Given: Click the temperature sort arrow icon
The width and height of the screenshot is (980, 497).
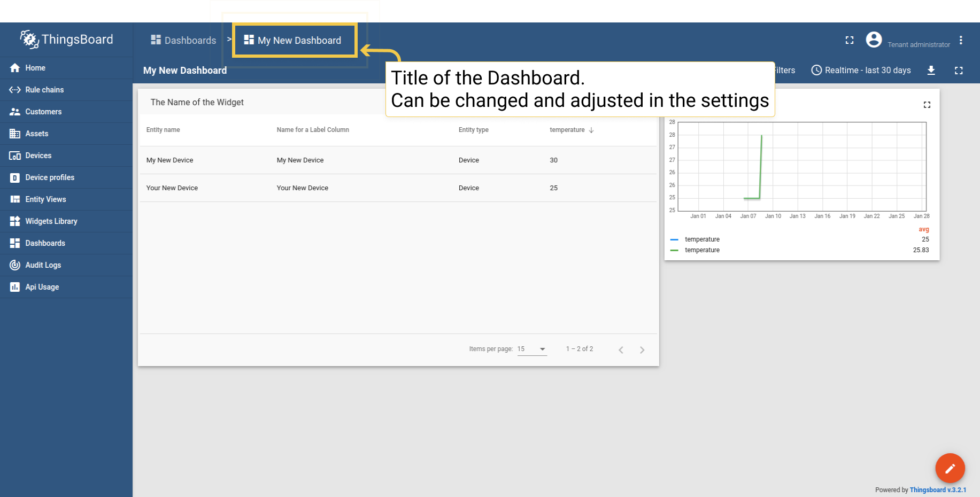Looking at the screenshot, I should [x=591, y=130].
